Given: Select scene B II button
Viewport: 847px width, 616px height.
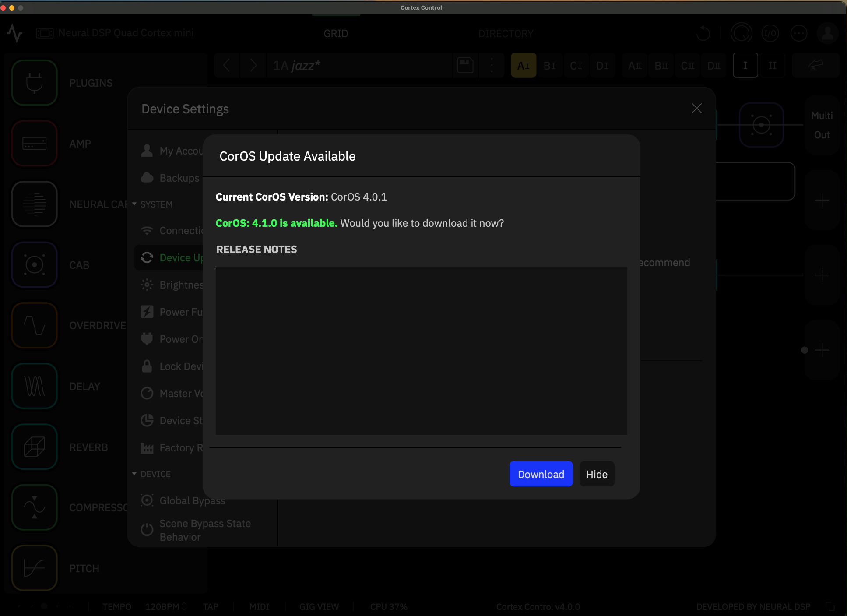Looking at the screenshot, I should [x=661, y=66].
